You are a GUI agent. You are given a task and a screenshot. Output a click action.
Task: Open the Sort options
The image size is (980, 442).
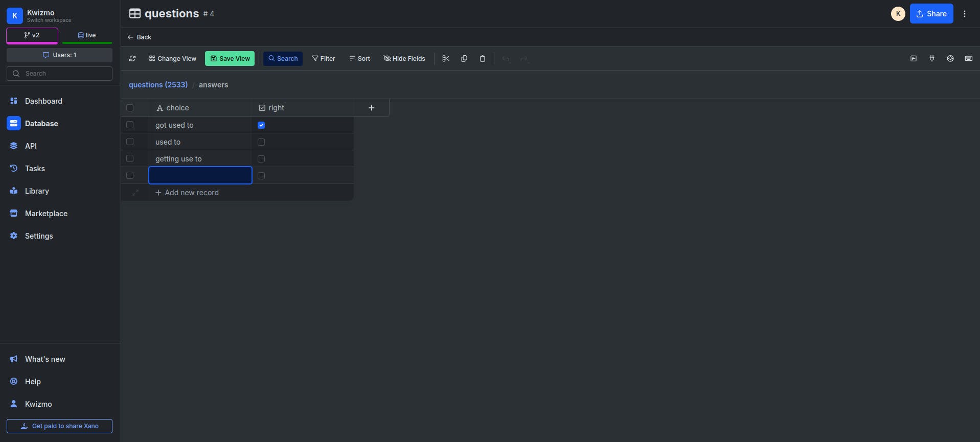click(x=360, y=59)
